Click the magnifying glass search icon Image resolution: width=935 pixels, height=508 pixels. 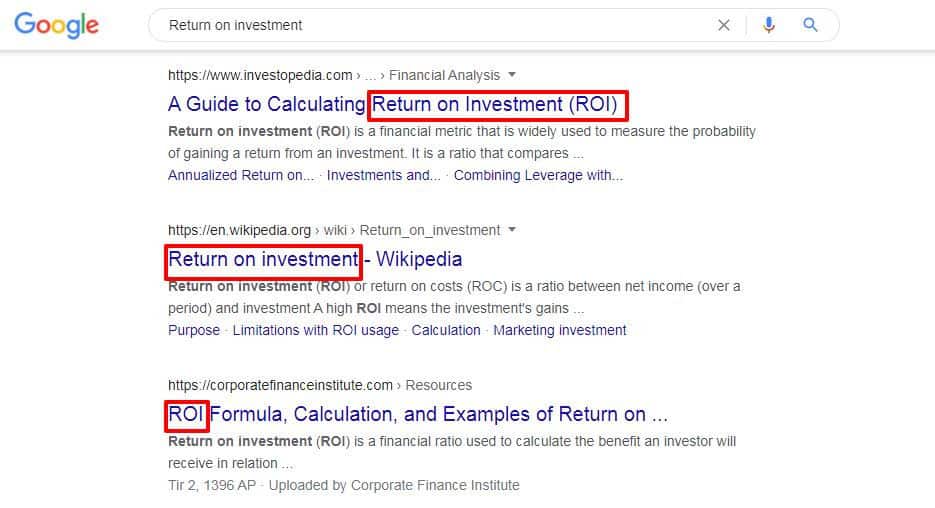810,25
